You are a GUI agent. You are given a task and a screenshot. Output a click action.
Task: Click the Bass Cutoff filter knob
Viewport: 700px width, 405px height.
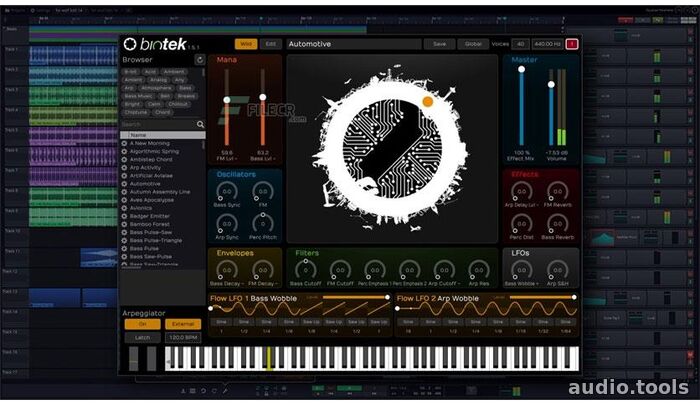tap(307, 269)
